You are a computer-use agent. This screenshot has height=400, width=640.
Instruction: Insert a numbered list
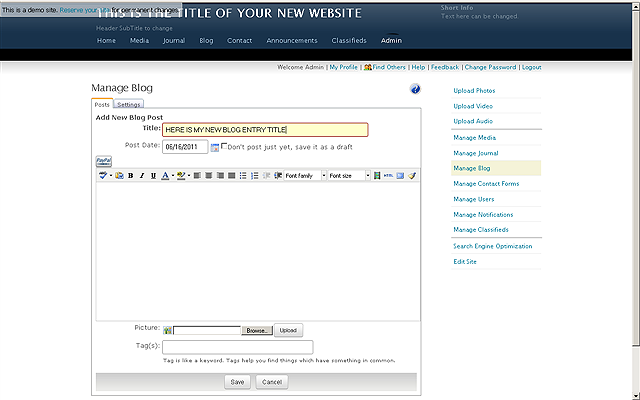point(254,175)
